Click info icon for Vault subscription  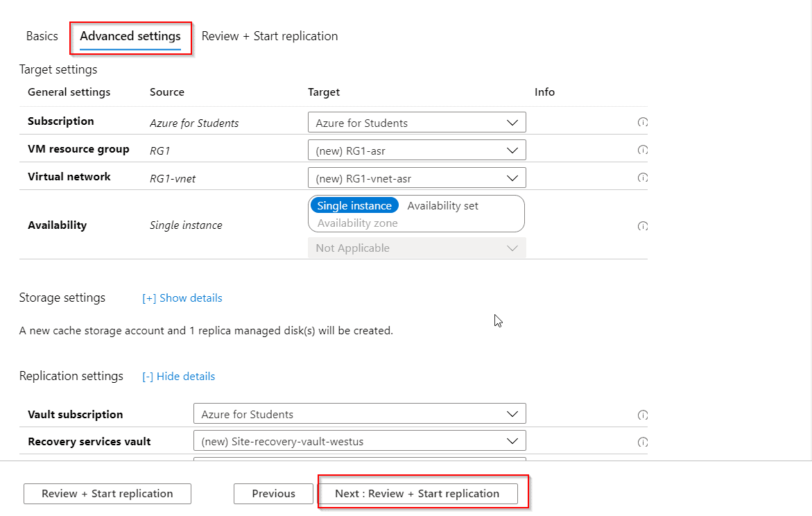coord(642,415)
